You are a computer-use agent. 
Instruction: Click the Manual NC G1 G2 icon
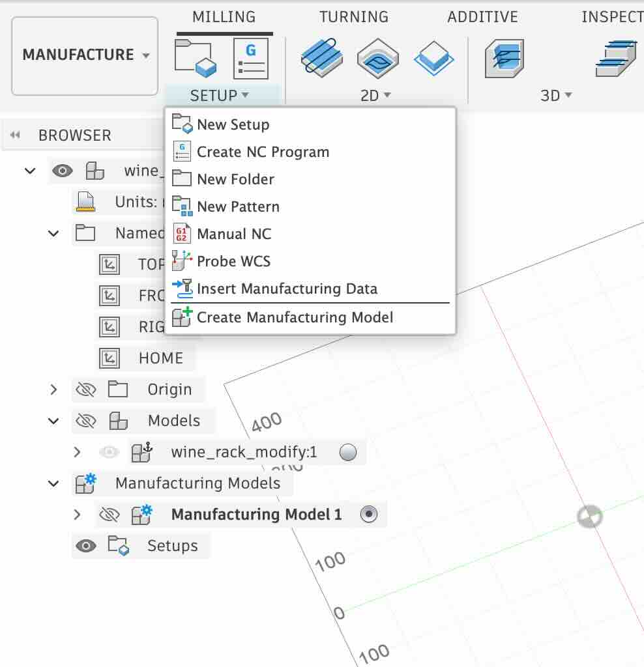tap(182, 234)
